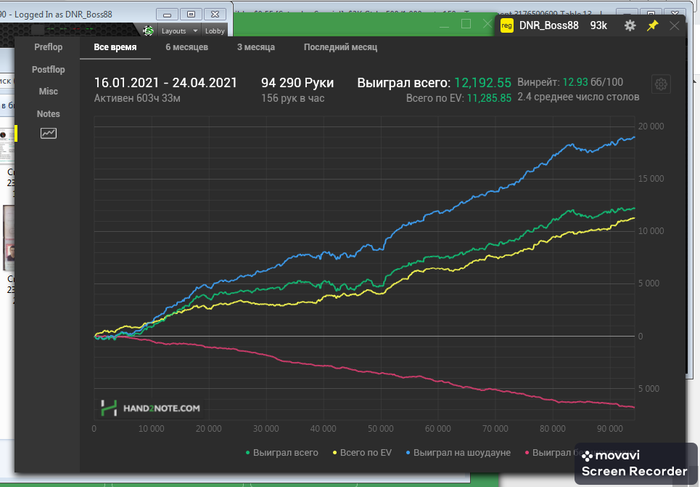Click the 2.4 среднее число столов text

click(x=578, y=97)
